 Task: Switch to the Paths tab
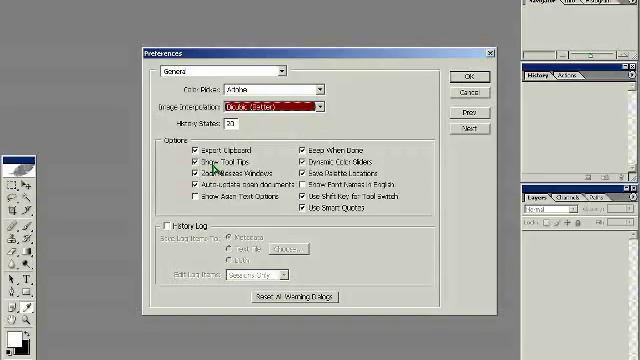coord(596,198)
